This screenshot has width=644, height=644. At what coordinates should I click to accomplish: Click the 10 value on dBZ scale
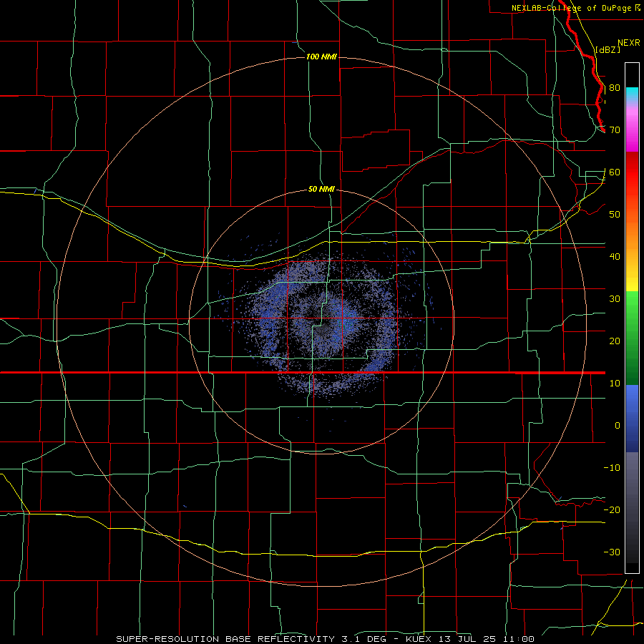click(x=615, y=384)
